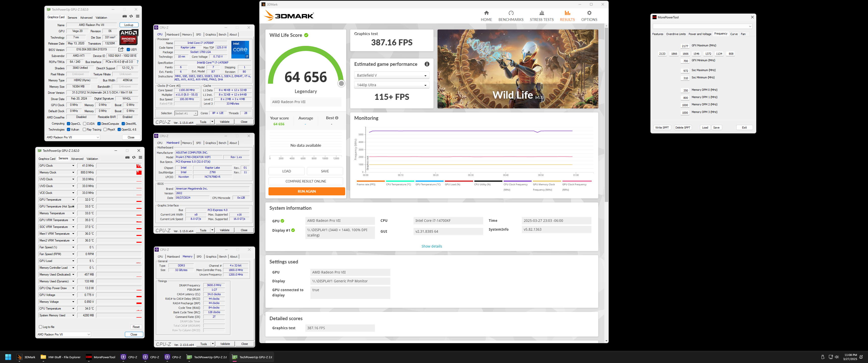Open 3DMark Benchmarks section
Viewport: 868px width, 363px height.
[511, 16]
